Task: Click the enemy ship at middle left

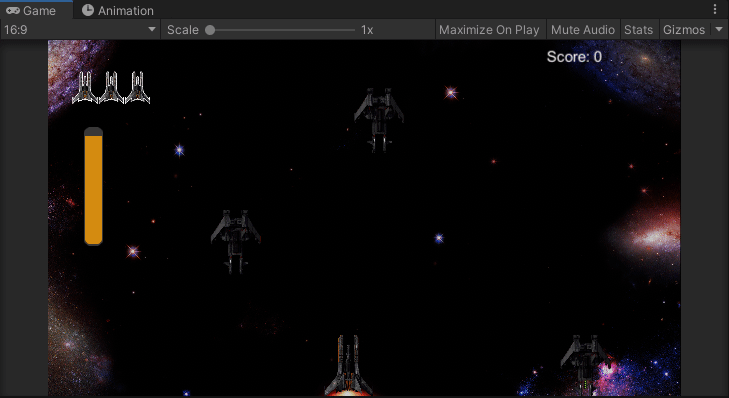Action: [x=236, y=242]
